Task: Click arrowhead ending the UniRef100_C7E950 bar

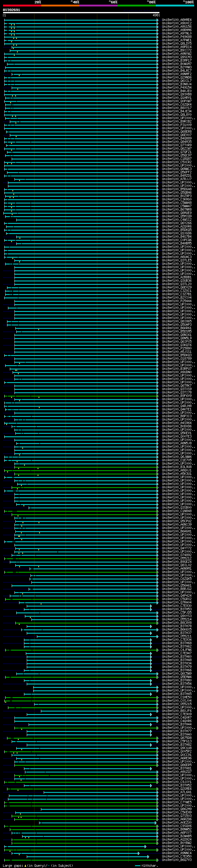Action: pos(148,856)
